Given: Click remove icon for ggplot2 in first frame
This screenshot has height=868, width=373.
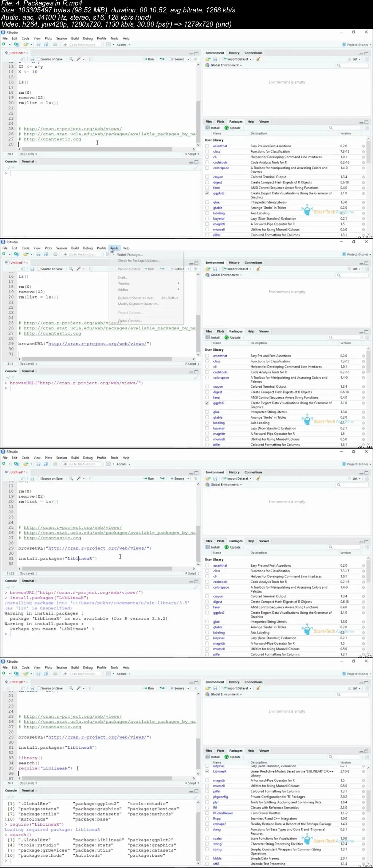Looking at the screenshot, I should pyautogui.click(x=363, y=194).
